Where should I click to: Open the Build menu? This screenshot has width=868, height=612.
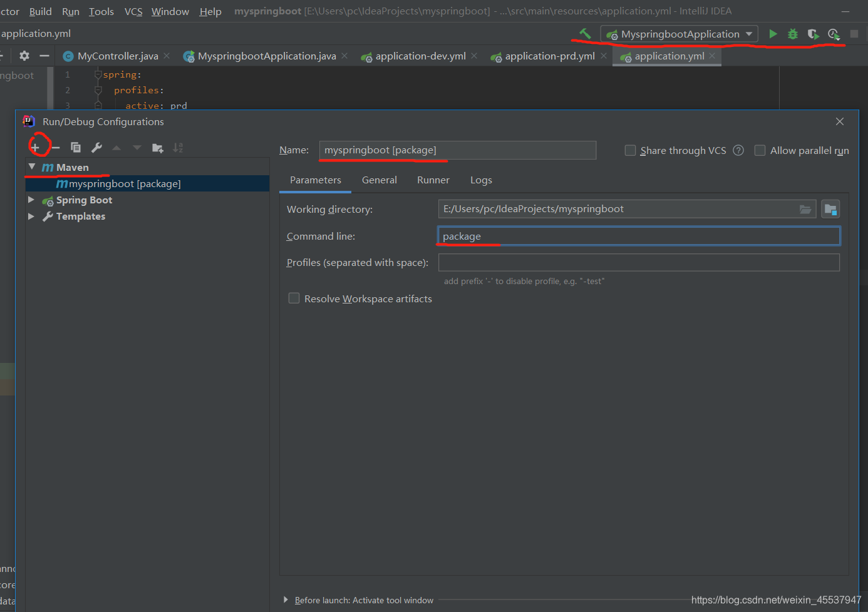41,11
